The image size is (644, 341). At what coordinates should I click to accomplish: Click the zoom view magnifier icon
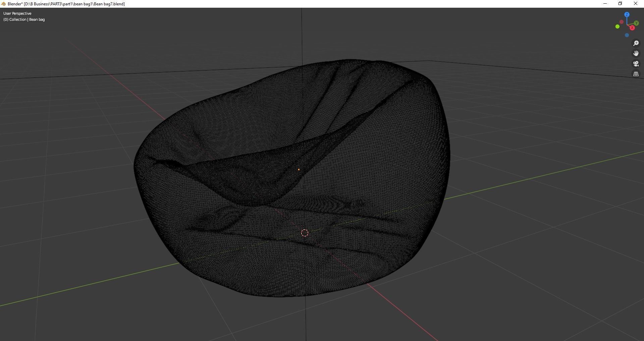coord(636,43)
